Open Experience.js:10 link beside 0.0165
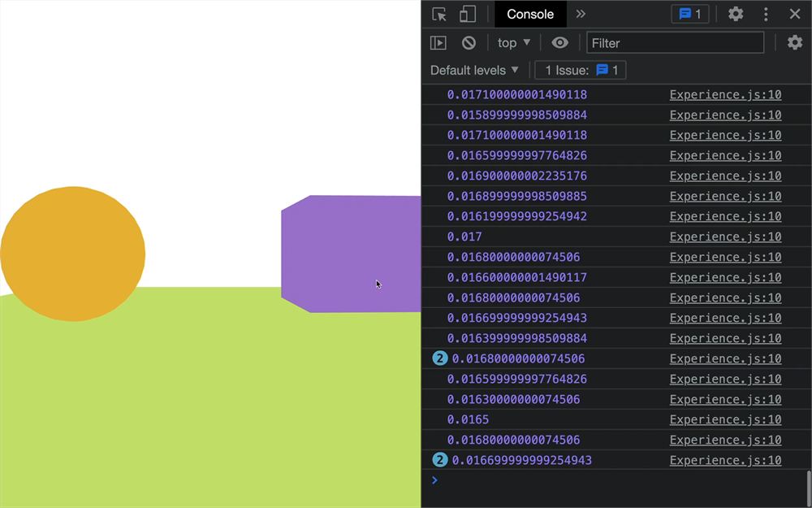 point(725,419)
